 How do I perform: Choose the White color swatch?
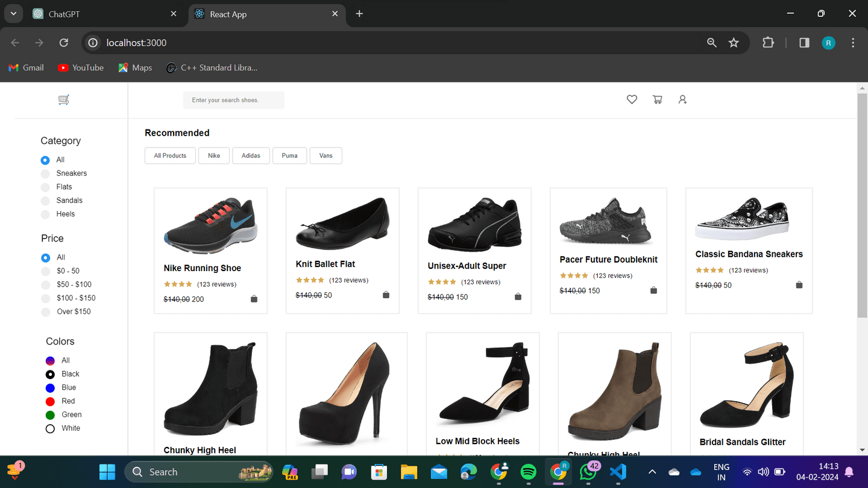[x=51, y=428]
